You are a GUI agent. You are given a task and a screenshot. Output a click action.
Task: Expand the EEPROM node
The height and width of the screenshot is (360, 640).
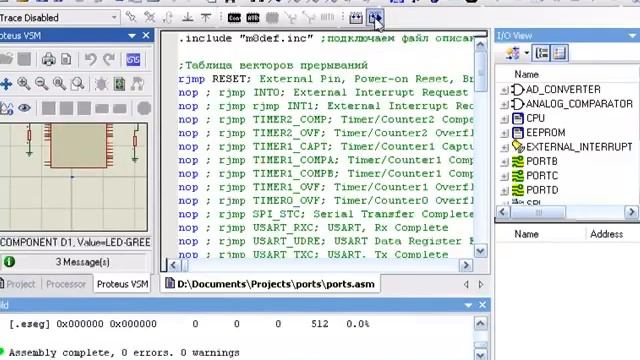click(x=504, y=133)
